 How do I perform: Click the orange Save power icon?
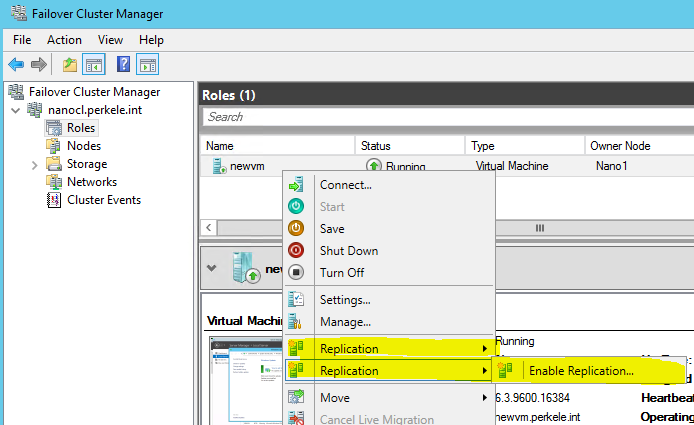tap(296, 228)
